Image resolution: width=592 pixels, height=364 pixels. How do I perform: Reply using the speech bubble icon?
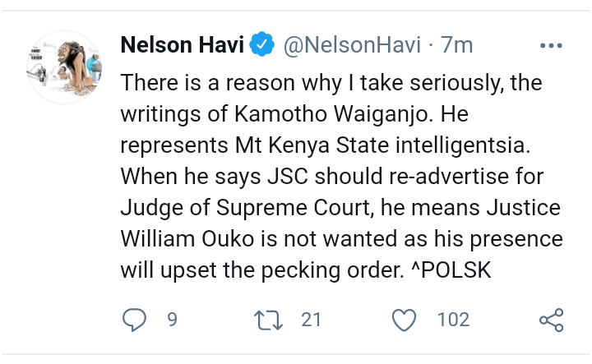pos(133,320)
